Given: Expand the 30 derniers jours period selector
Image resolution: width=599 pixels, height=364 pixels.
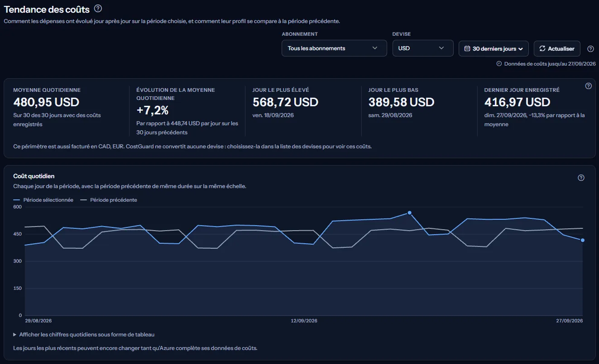Looking at the screenshot, I should [x=494, y=48].
